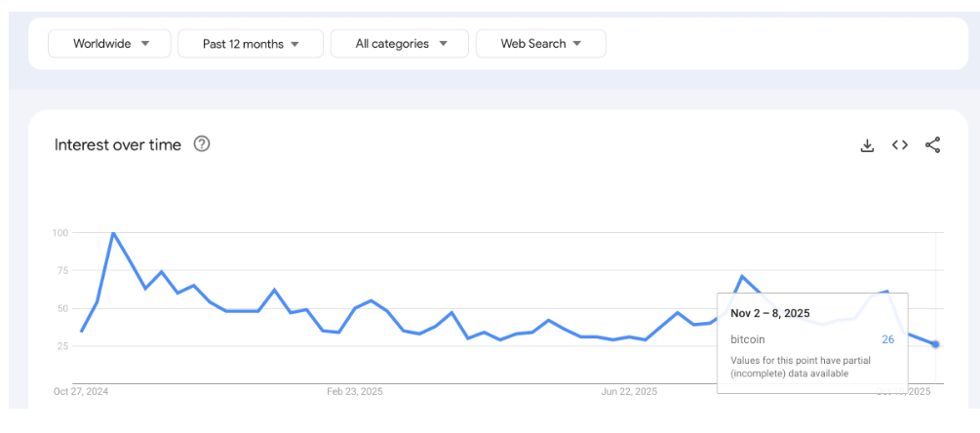Click the Jun 22, 2025 axis label
The image size is (980, 433).
pos(629,391)
